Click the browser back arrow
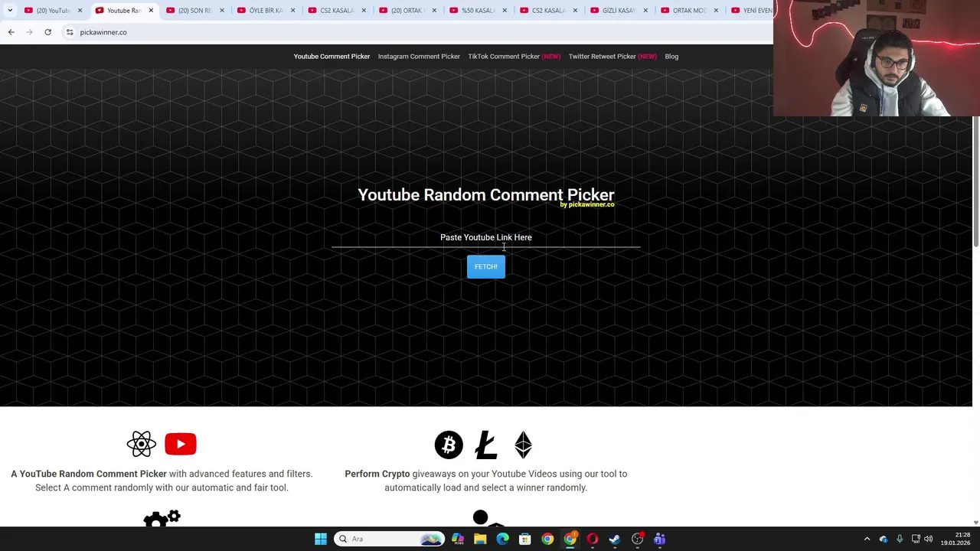This screenshot has height=551, width=980. pos(11,32)
